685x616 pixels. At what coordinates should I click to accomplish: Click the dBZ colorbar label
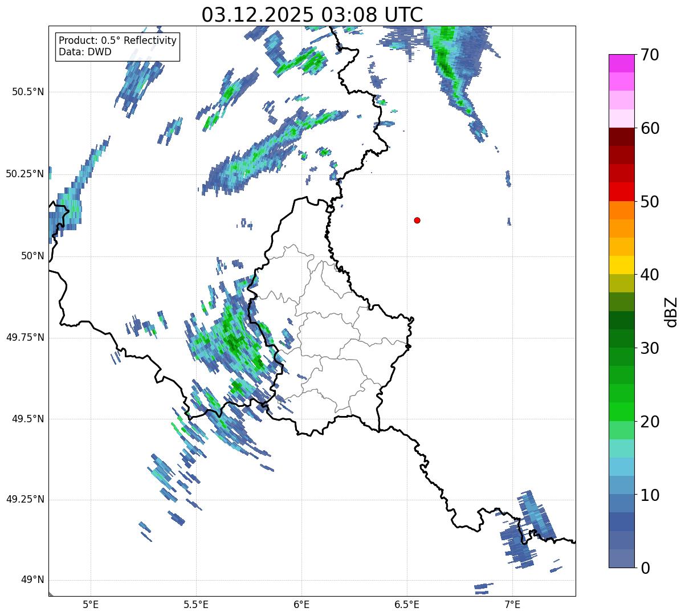[x=672, y=311]
